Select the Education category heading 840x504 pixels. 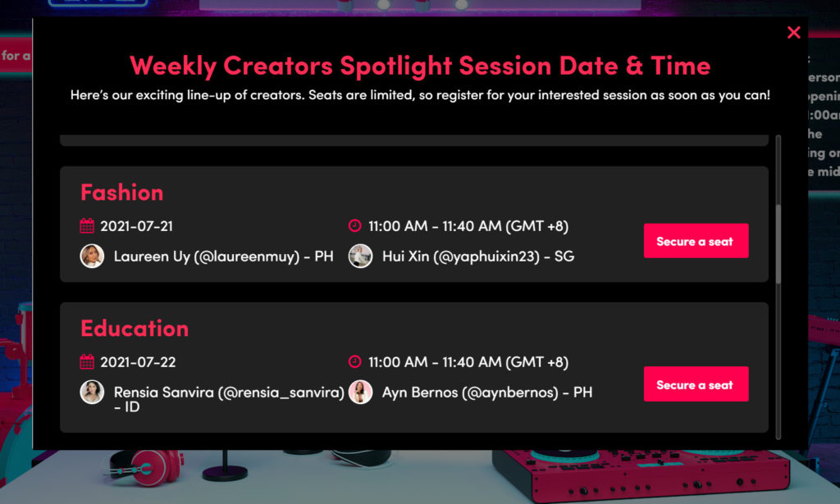pyautogui.click(x=135, y=329)
